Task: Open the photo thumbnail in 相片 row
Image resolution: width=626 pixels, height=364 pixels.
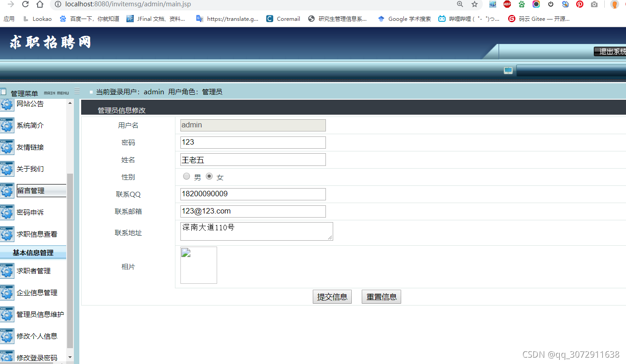Action: tap(199, 265)
